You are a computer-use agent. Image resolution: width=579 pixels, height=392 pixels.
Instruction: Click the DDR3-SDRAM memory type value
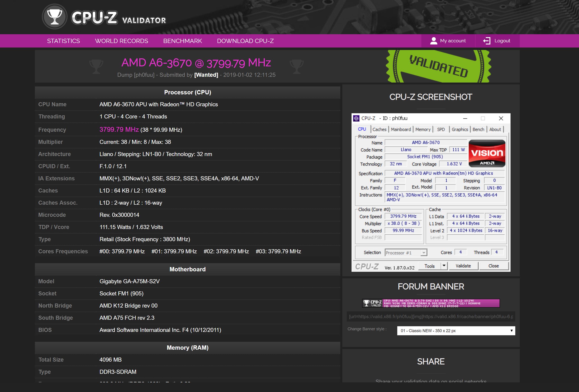pyautogui.click(x=118, y=372)
